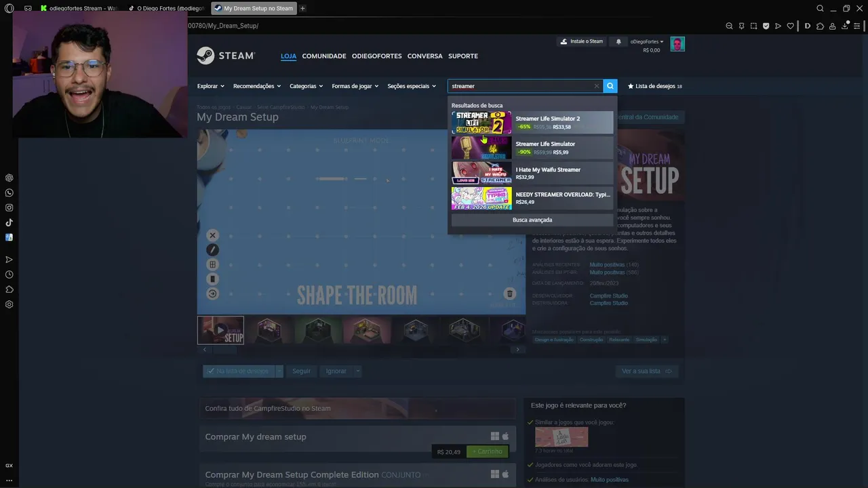Click the pinboard pin icon
This screenshot has height=488, width=868.
(741, 26)
